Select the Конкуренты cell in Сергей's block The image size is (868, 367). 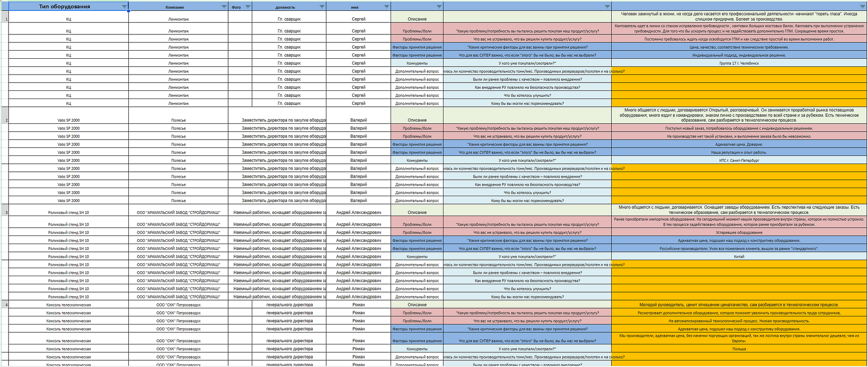coord(417,63)
